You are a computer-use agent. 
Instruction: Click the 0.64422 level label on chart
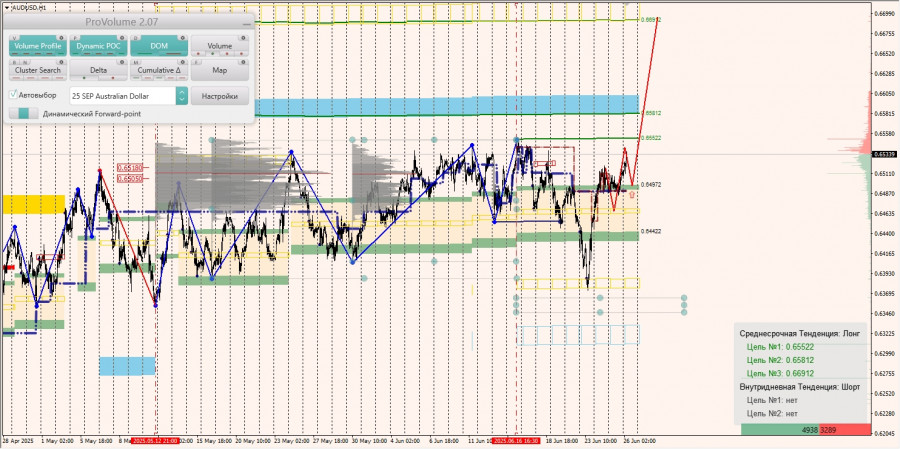(650, 231)
